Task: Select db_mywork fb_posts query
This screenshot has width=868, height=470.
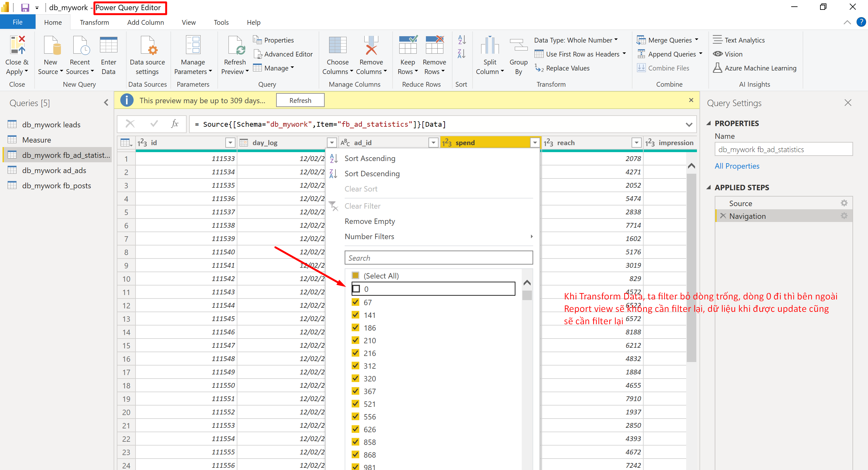Action: point(56,185)
